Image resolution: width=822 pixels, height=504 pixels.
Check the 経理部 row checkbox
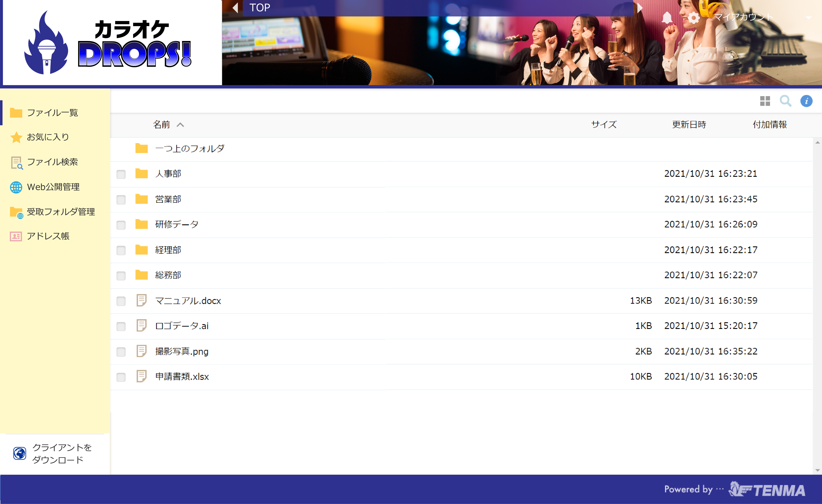pyautogui.click(x=121, y=250)
